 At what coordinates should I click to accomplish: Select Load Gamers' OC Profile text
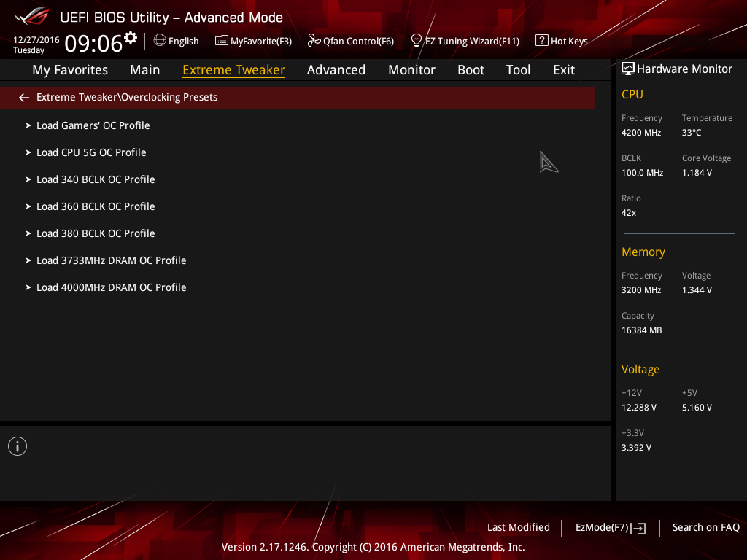[x=93, y=125]
